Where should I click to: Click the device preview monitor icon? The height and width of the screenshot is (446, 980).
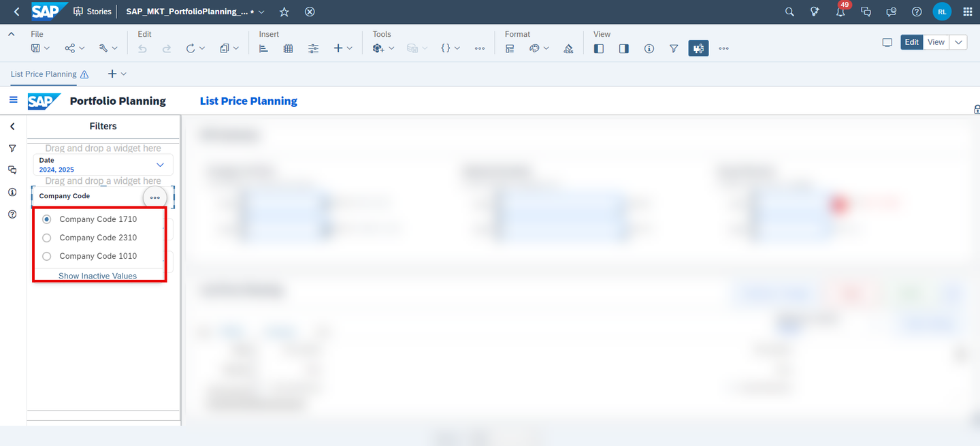(x=887, y=42)
